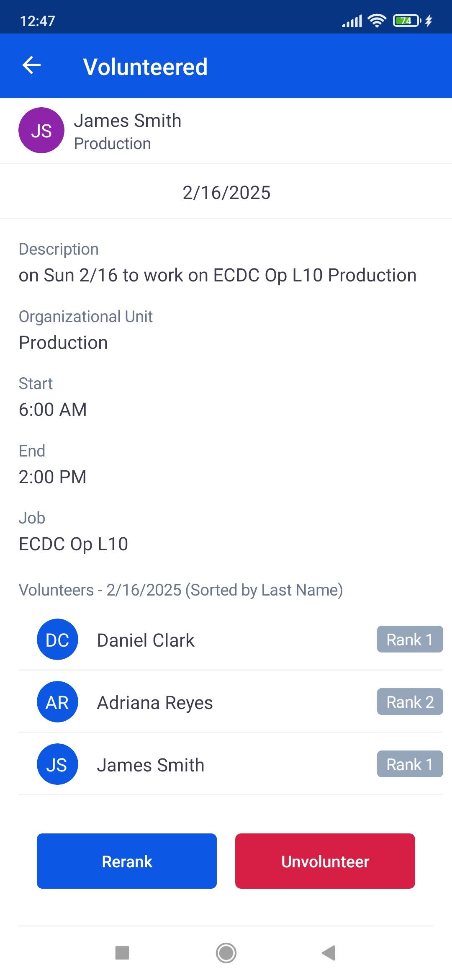Open the Daniel Clark volunteer entry

[231, 639]
